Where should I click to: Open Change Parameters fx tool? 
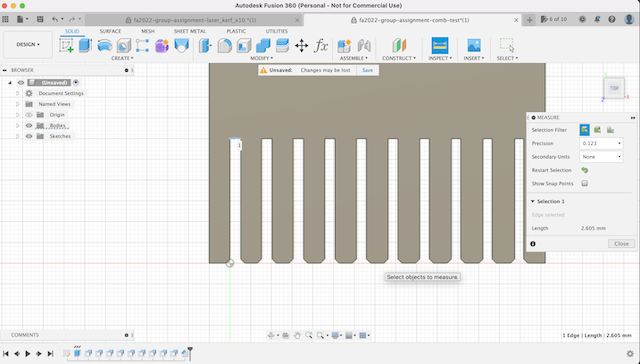pos(321,46)
